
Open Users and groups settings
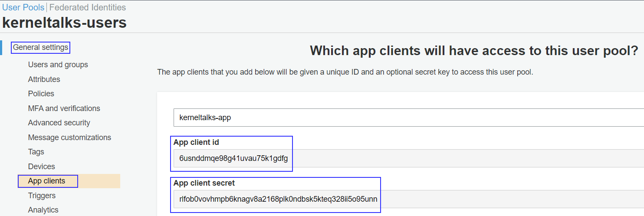[x=58, y=65]
